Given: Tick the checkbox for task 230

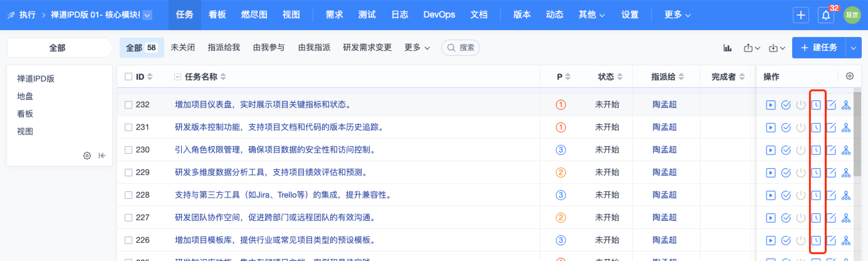Looking at the screenshot, I should pos(128,150).
